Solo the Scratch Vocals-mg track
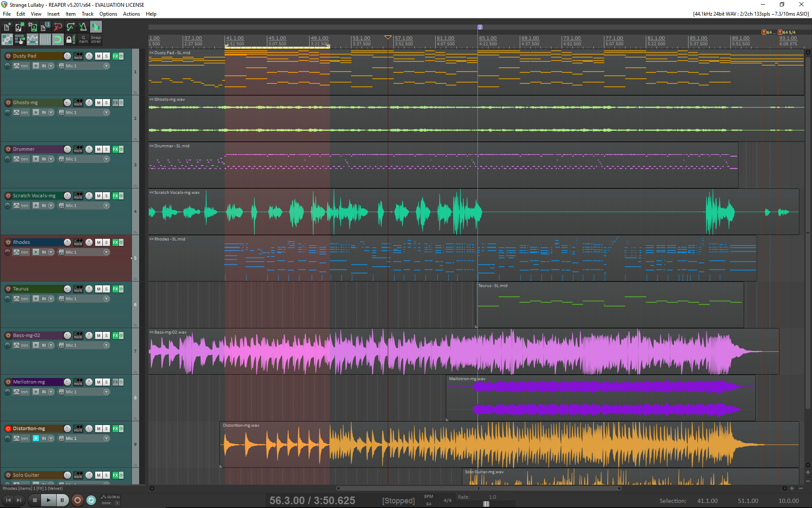The height and width of the screenshot is (508, 812). 107,196
